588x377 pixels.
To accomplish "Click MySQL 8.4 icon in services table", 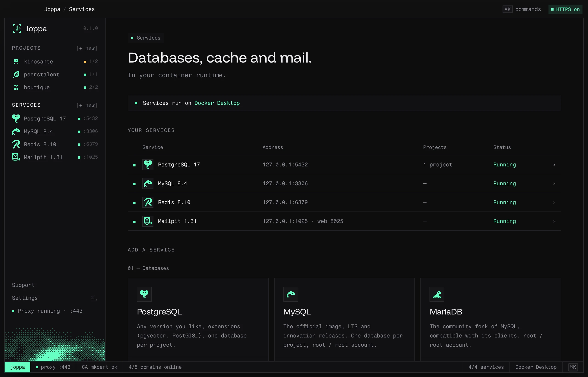I will [x=148, y=183].
